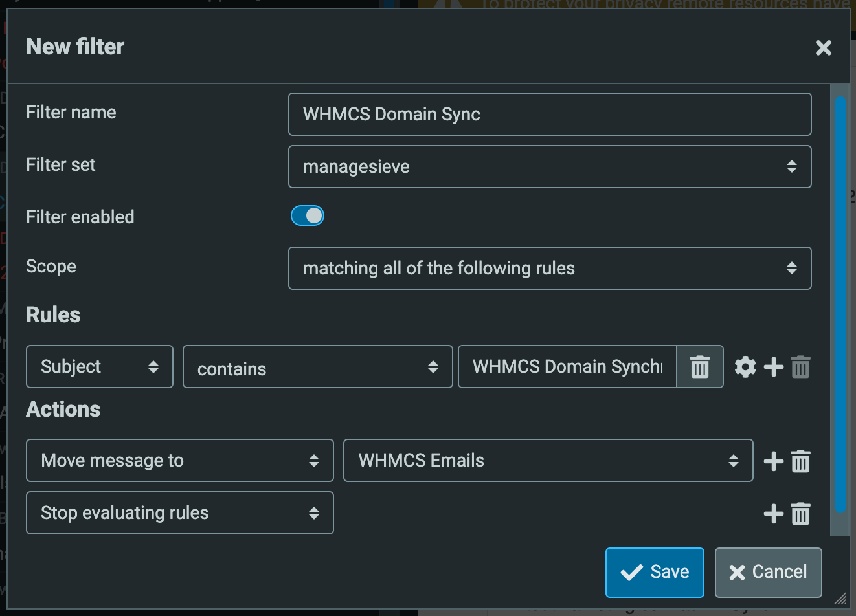Add a new rule with plus icon
This screenshot has height=616, width=856.
pyautogui.click(x=774, y=367)
